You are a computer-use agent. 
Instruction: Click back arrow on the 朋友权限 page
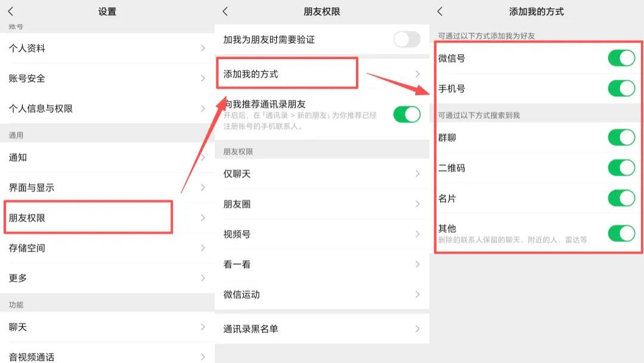pyautogui.click(x=225, y=11)
